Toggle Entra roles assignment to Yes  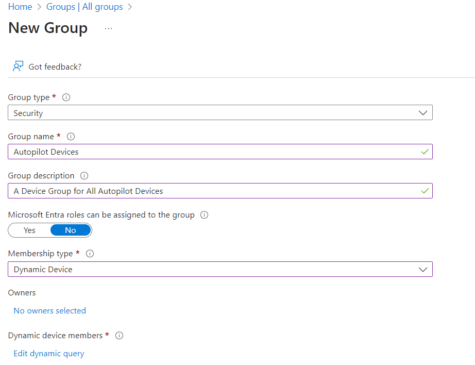[29, 230]
